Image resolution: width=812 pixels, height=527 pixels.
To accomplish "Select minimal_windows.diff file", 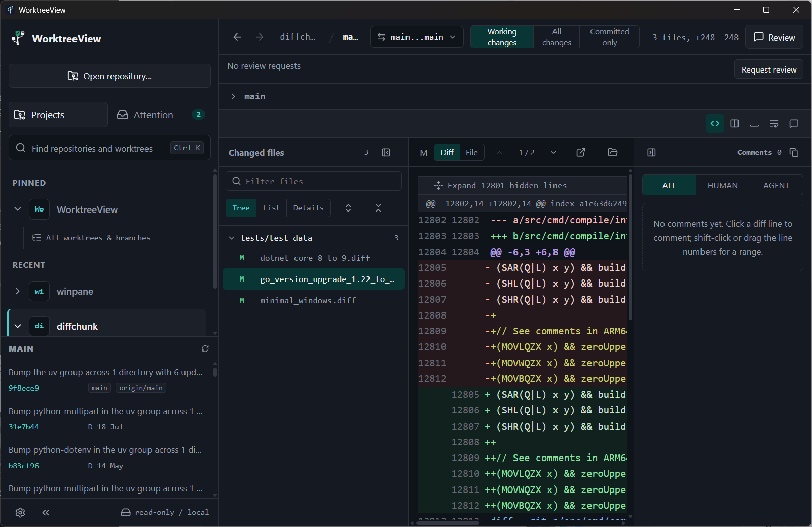I will pyautogui.click(x=314, y=300).
